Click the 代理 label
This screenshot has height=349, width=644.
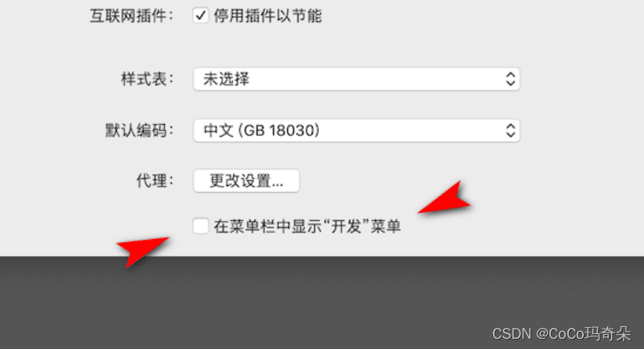coord(155,180)
